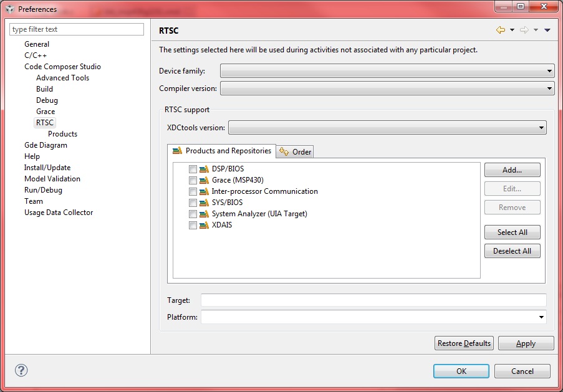Open Install/Update preferences
The image size is (563, 392).
coord(47,168)
